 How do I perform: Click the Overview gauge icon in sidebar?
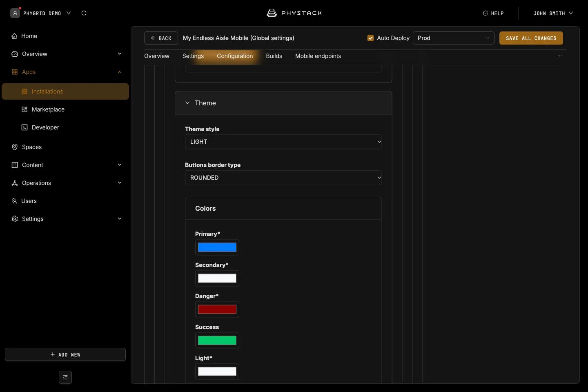(15, 54)
